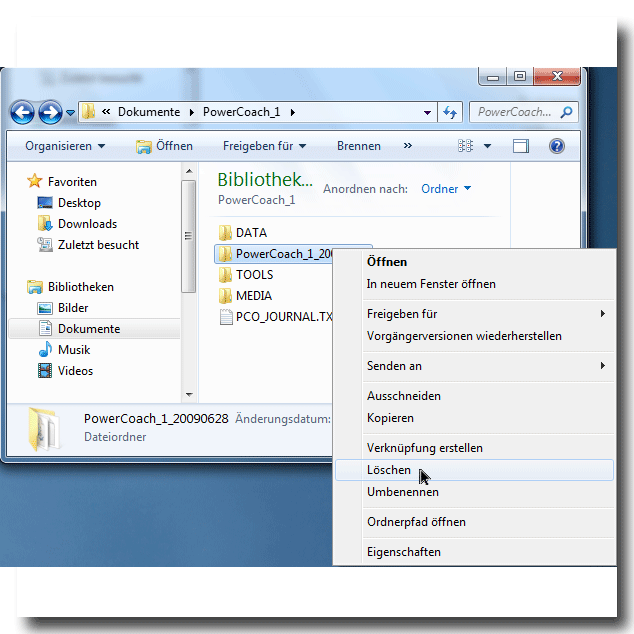The image size is (634, 634).
Task: Click Brennen in the toolbar
Action: click(x=359, y=146)
